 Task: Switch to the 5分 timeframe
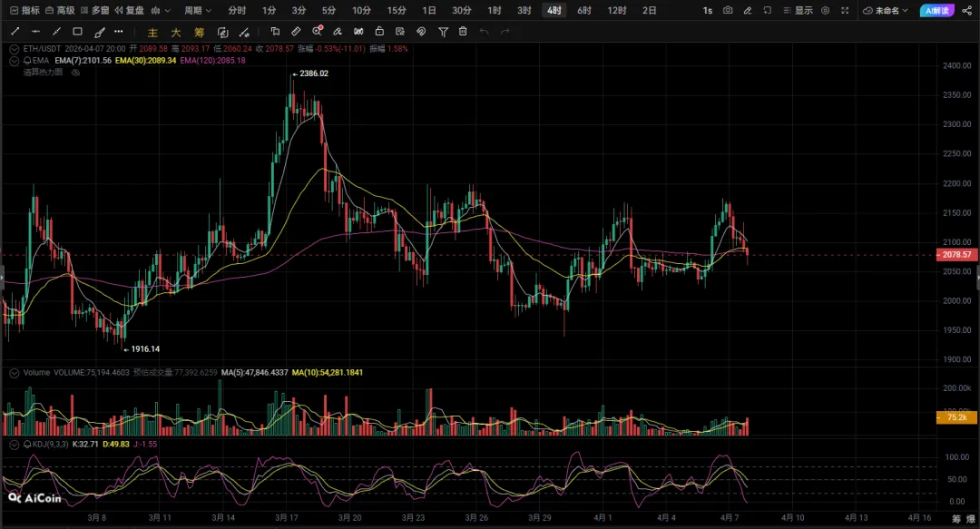[328, 11]
